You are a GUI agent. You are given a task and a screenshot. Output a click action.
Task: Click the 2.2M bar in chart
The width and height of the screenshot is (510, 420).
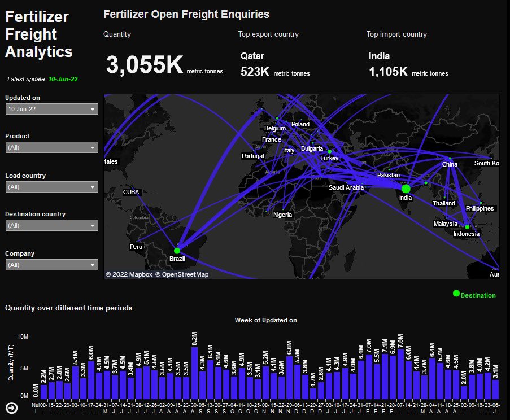point(44,392)
